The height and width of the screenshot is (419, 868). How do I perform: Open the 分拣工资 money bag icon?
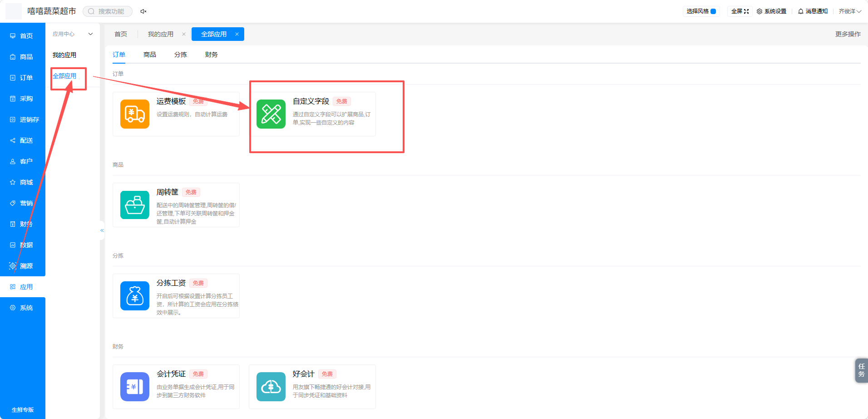(x=135, y=296)
